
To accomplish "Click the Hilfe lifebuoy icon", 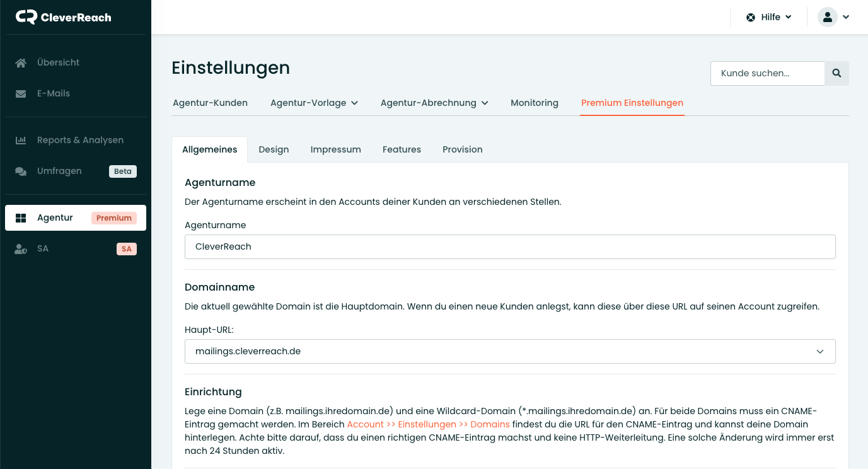I will (751, 17).
